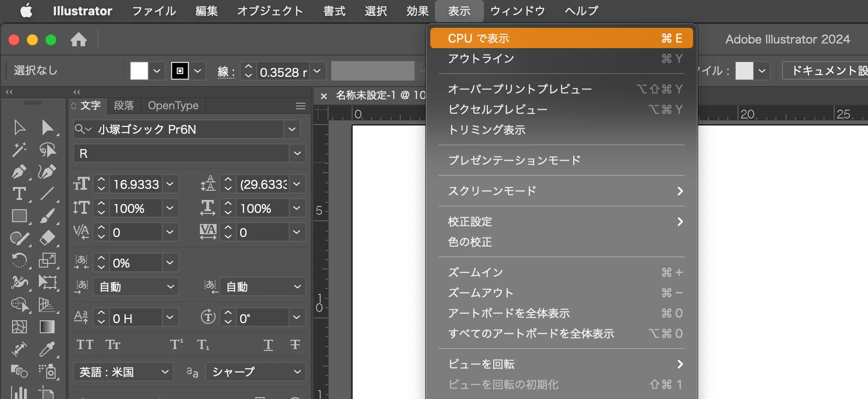The image size is (868, 399).
Task: Open the 英語：米国 language dropdown
Action: click(124, 372)
